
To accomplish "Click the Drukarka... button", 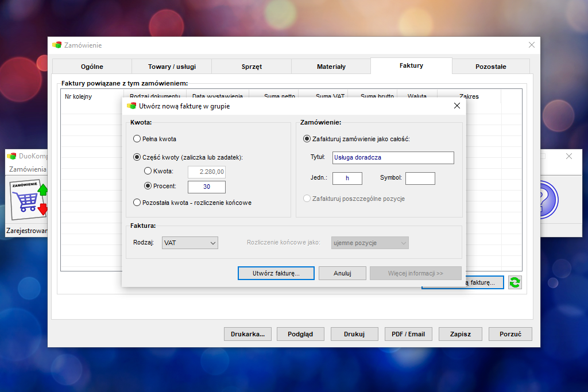I will (248, 334).
